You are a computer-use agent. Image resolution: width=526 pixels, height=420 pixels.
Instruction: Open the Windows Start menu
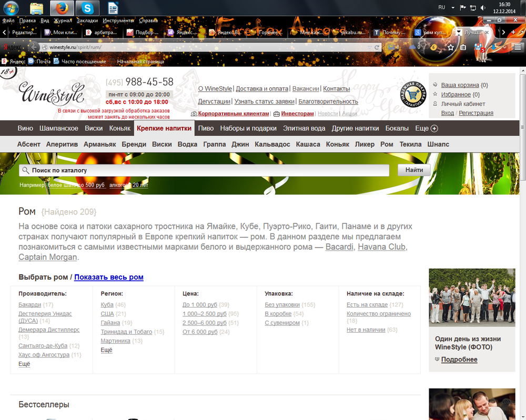tap(11, 8)
